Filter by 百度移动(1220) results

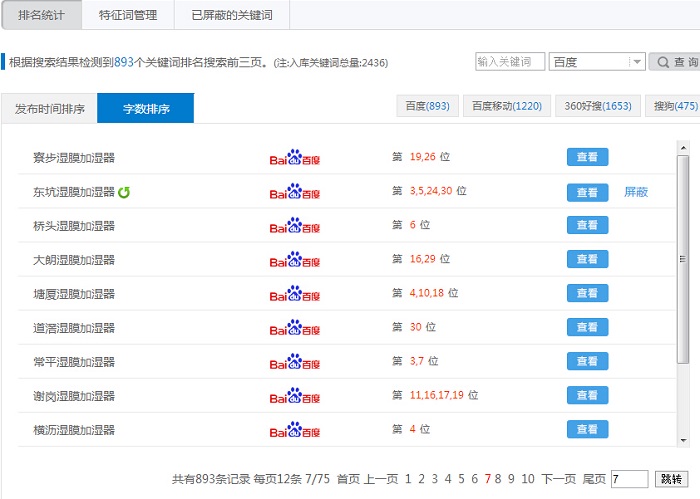pos(506,106)
